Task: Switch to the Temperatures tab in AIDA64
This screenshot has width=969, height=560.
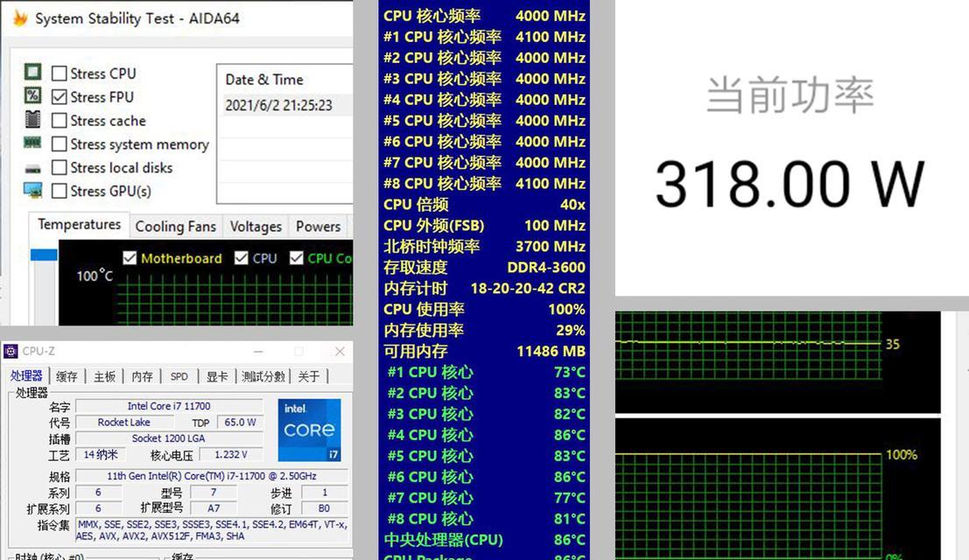Action: [79, 225]
